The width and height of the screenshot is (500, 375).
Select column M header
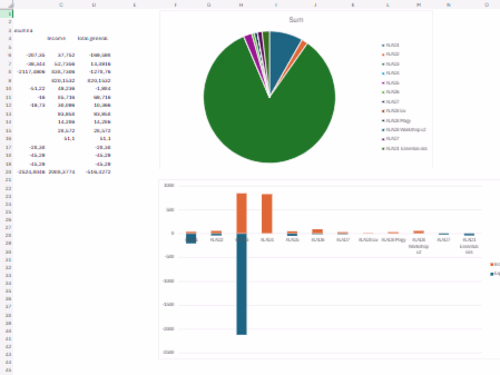tap(419, 5)
